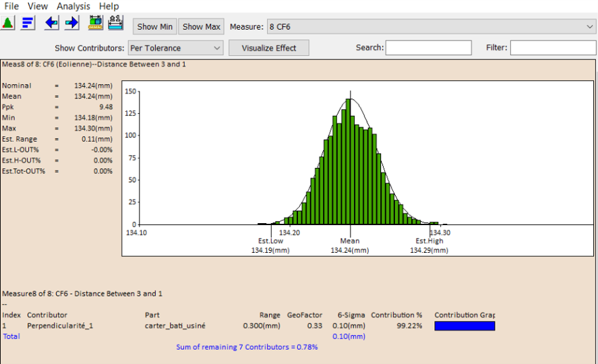The width and height of the screenshot is (598, 364).
Task: Open the File menu
Action: pos(11,6)
